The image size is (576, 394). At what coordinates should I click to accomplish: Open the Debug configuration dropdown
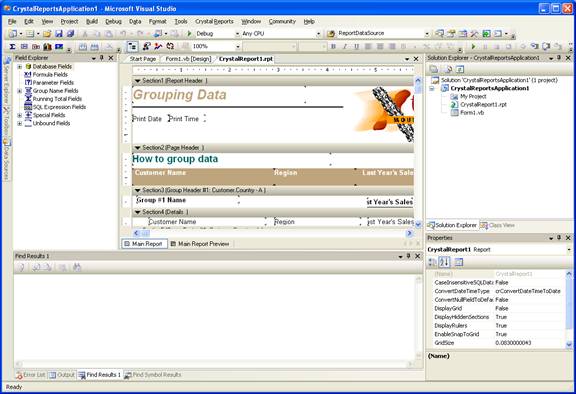pos(237,33)
